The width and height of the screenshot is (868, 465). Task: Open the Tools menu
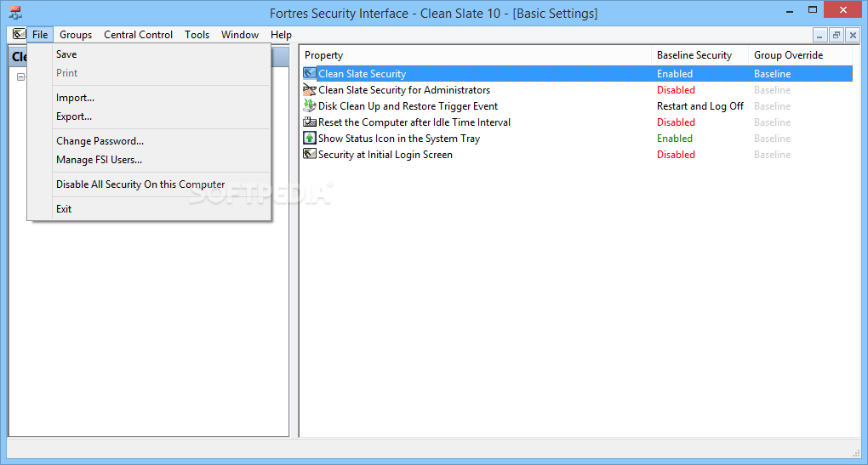(197, 34)
